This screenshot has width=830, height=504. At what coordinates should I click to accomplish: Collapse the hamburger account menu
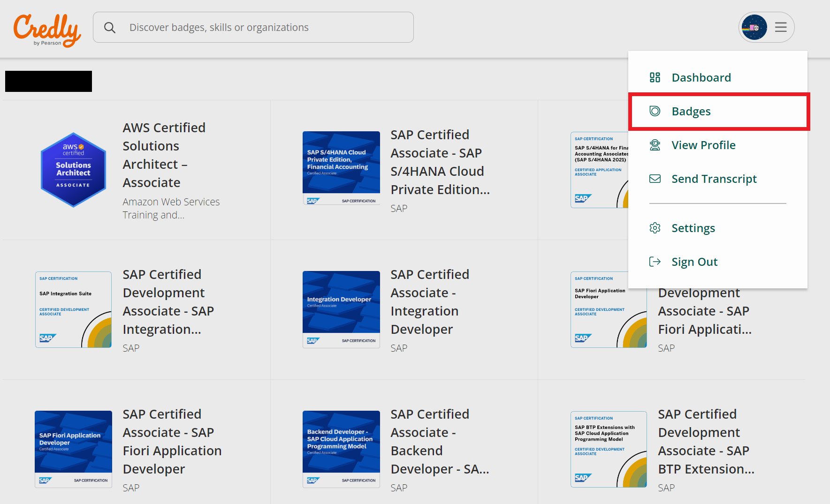[x=781, y=27]
